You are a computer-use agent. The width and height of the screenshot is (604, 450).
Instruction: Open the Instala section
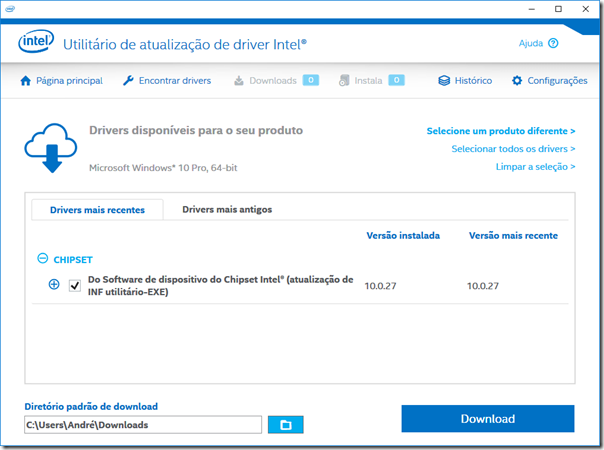371,81
